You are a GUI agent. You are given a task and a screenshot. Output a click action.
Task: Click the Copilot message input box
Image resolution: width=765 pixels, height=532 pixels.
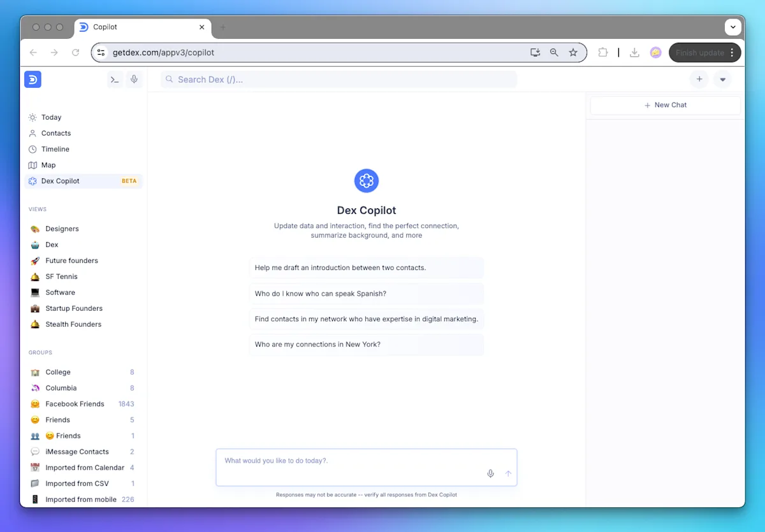pos(367,467)
